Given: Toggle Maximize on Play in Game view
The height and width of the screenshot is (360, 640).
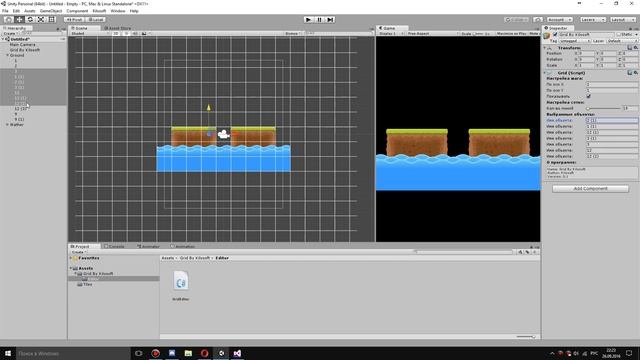Looking at the screenshot, I should point(511,33).
